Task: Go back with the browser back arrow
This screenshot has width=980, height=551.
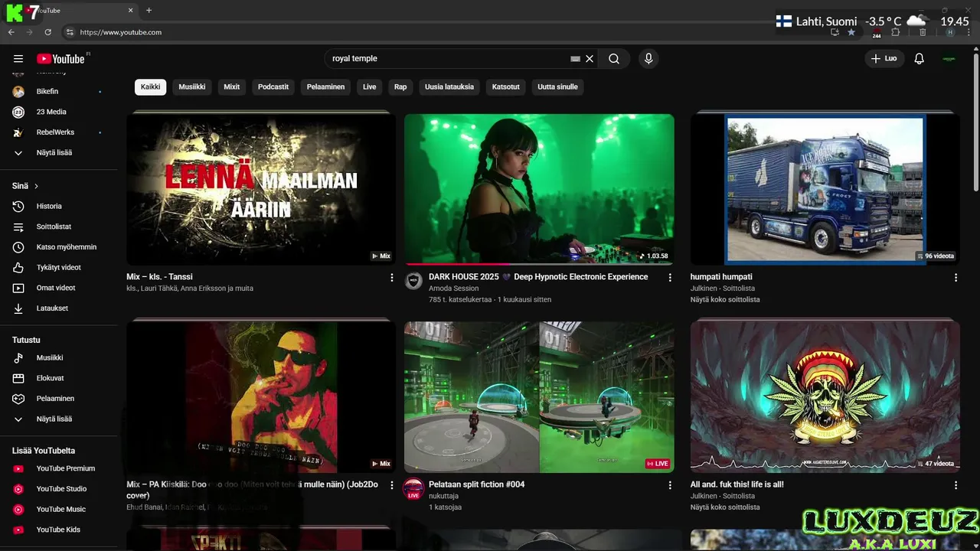Action: 11,32
